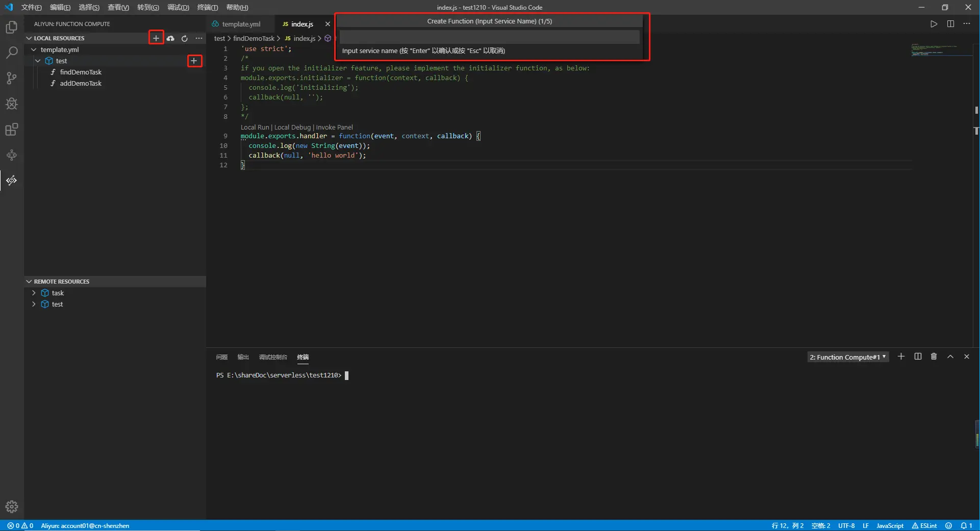This screenshot has width=980, height=531.
Task: Click breadcrumb index.js file
Action: click(300, 38)
